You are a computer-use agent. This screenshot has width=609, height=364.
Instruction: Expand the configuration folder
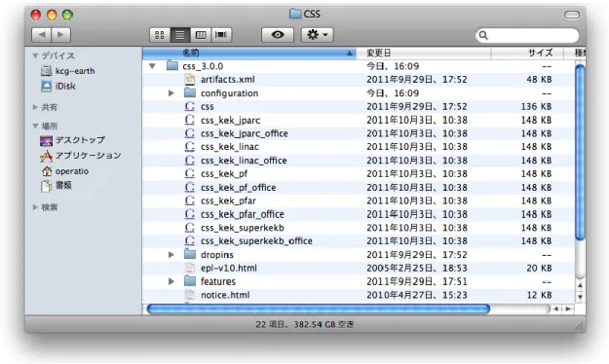pyautogui.click(x=171, y=93)
